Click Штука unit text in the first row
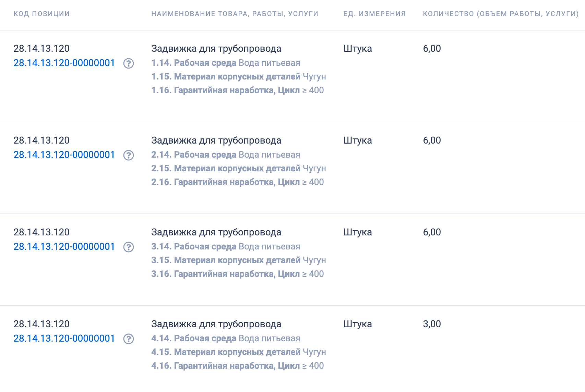 [x=357, y=49]
